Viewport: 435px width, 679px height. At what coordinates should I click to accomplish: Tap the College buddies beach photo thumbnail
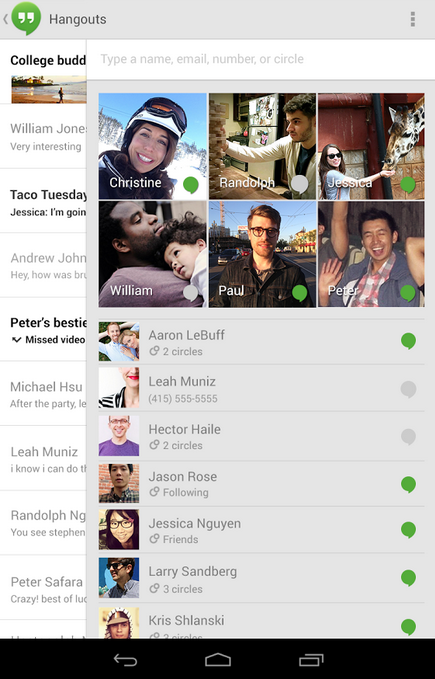click(x=49, y=89)
